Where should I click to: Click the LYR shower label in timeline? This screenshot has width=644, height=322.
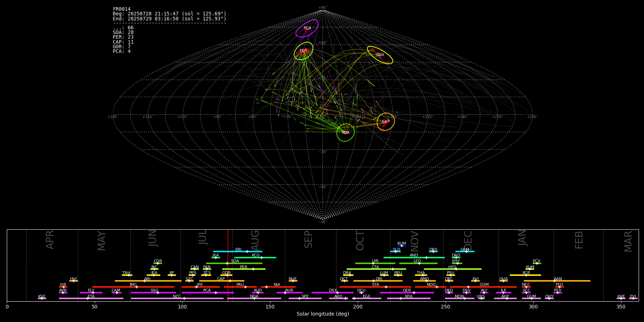click(63, 285)
